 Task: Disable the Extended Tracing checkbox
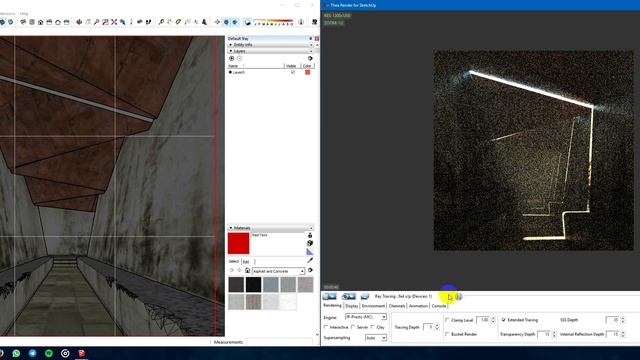(504, 320)
